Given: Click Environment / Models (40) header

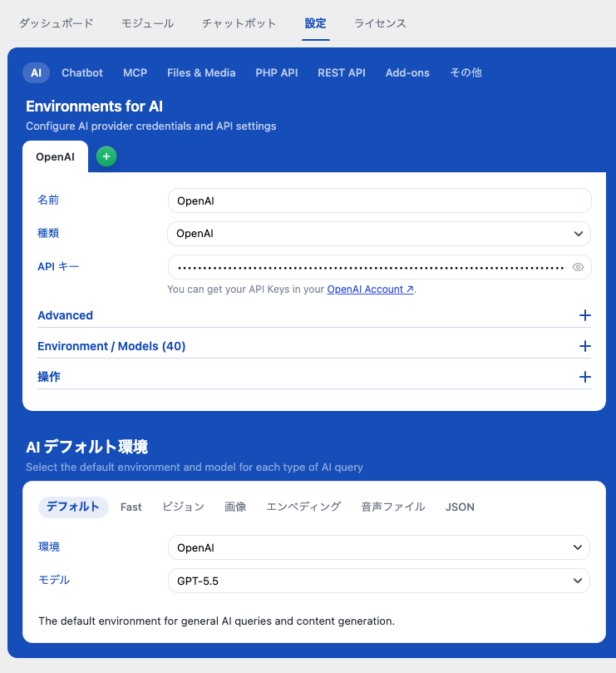Looking at the screenshot, I should coord(314,346).
